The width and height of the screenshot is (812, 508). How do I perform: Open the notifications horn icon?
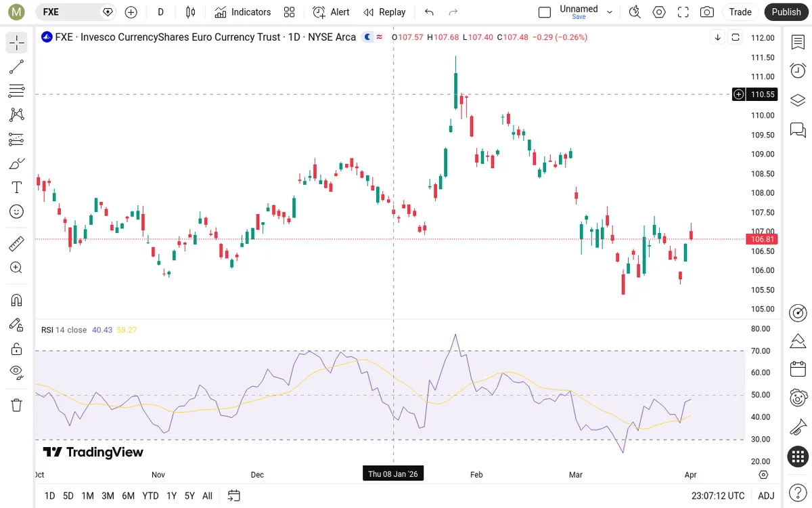click(x=798, y=427)
